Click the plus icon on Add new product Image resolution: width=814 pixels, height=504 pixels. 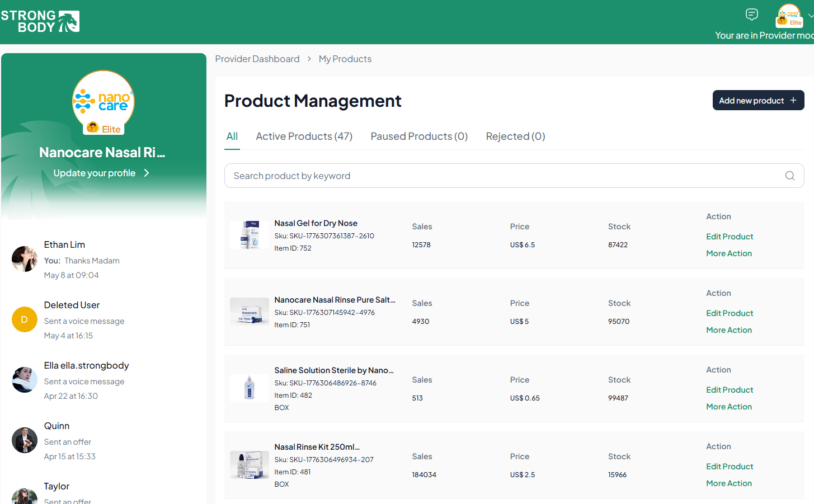click(x=793, y=100)
